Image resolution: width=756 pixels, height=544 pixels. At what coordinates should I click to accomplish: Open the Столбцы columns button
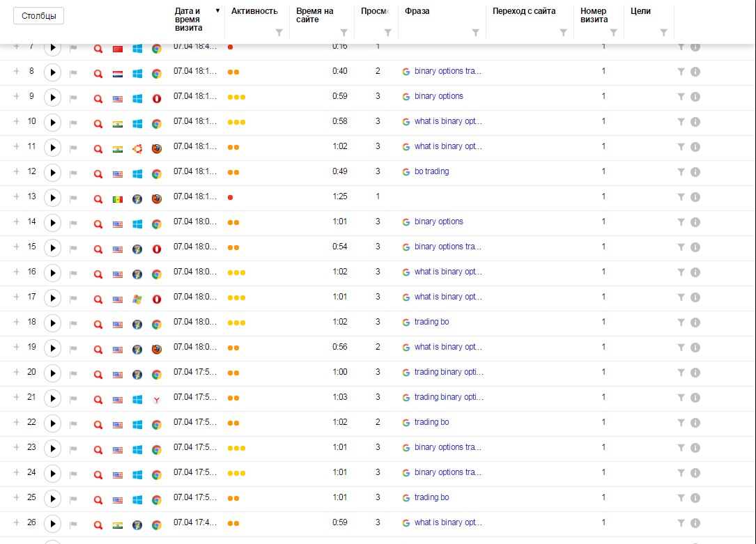tap(38, 16)
